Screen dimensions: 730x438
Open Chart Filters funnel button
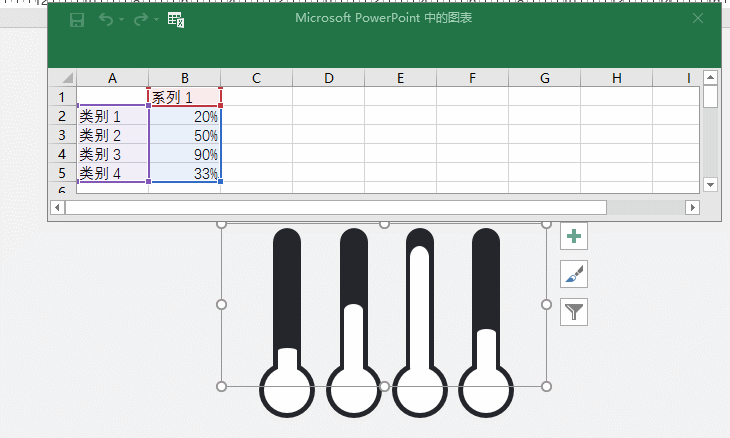click(x=574, y=312)
